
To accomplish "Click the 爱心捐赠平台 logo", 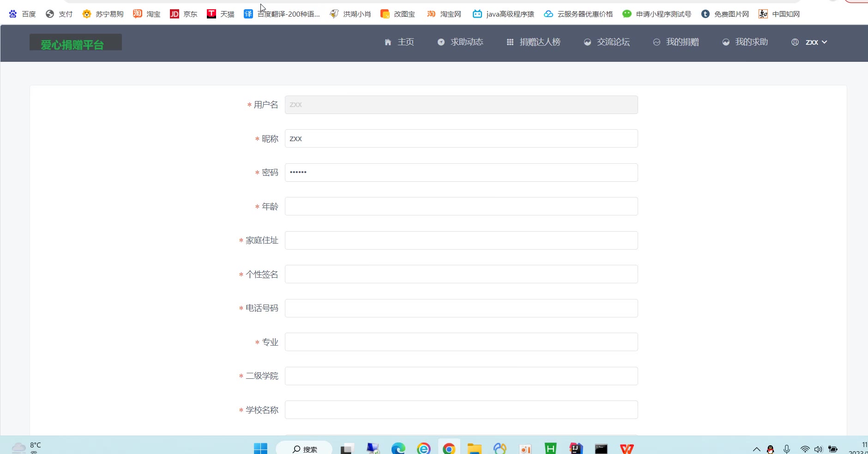I will [x=76, y=42].
